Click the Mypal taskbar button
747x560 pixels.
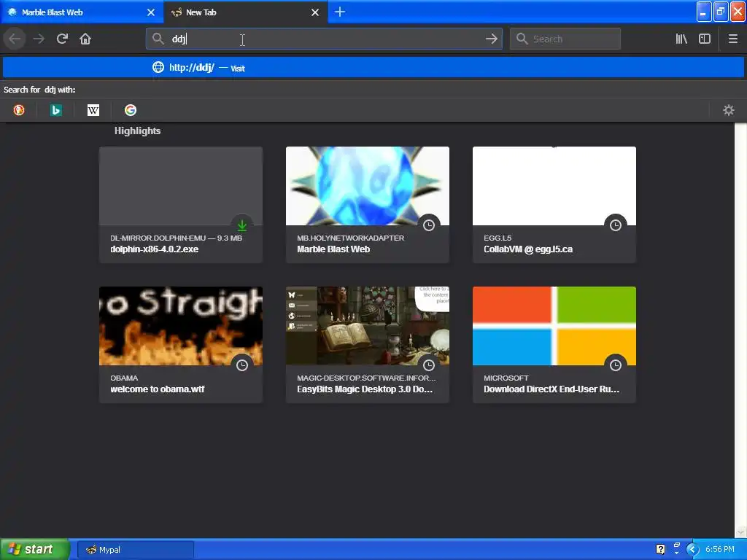[x=135, y=550]
